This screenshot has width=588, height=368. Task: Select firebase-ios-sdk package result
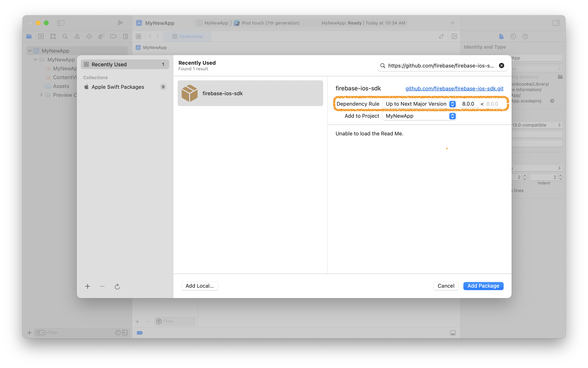(x=250, y=93)
